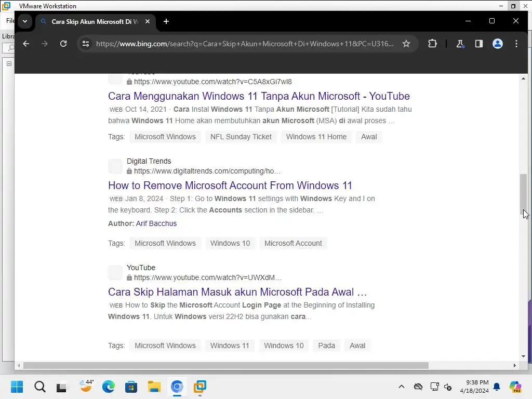
Task: Switch to VMware Workstation taskbar icon
Action: click(x=200, y=387)
